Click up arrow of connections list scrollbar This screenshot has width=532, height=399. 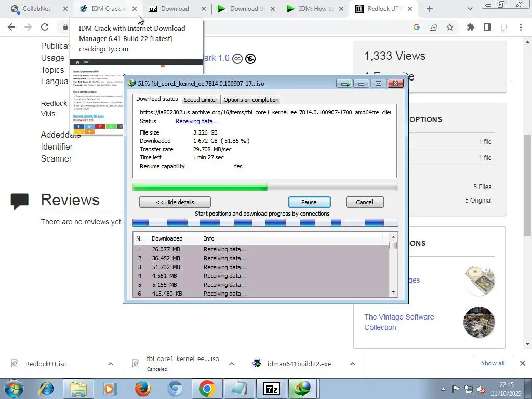(393, 237)
